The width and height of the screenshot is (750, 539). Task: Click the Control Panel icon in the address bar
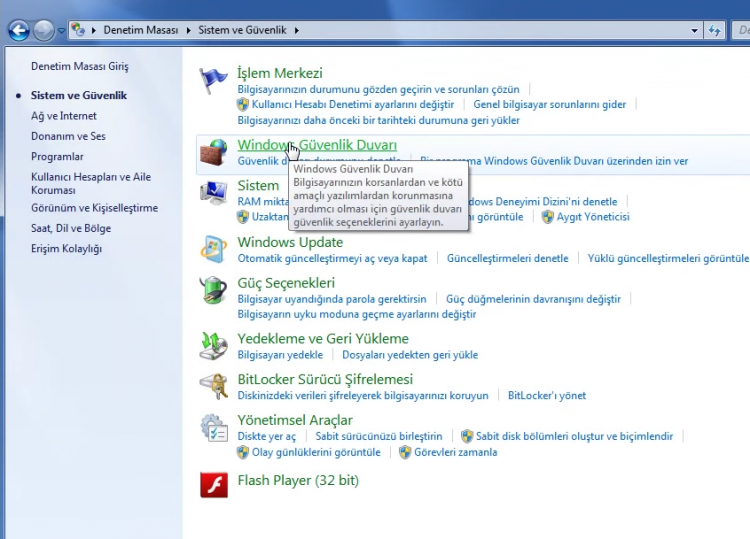click(78, 30)
